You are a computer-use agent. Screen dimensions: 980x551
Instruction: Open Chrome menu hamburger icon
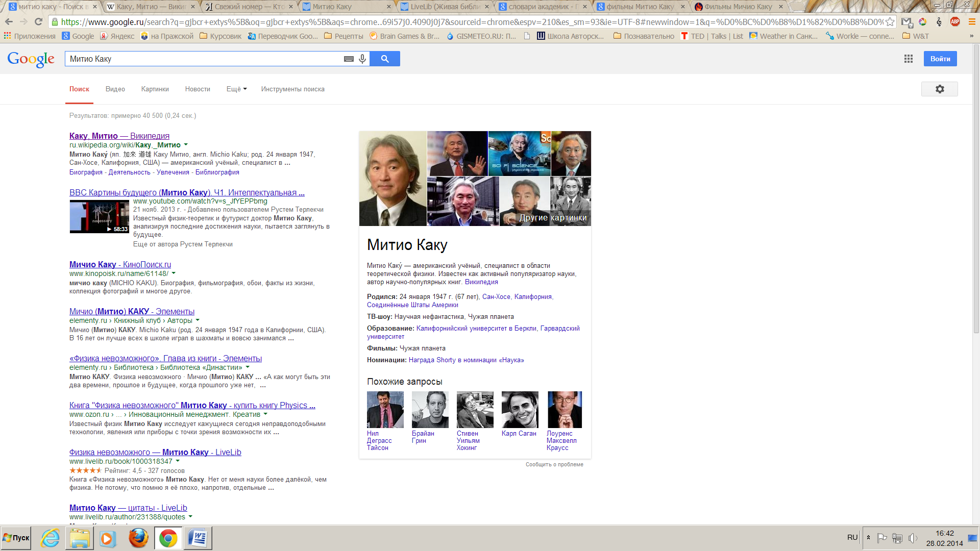(972, 22)
